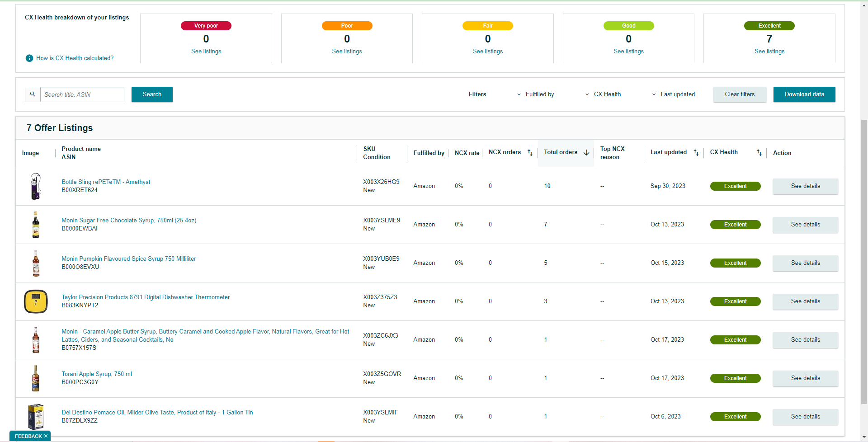Expand the Last updated filter dropdown
Screen dimensions: 868x442
673,94
